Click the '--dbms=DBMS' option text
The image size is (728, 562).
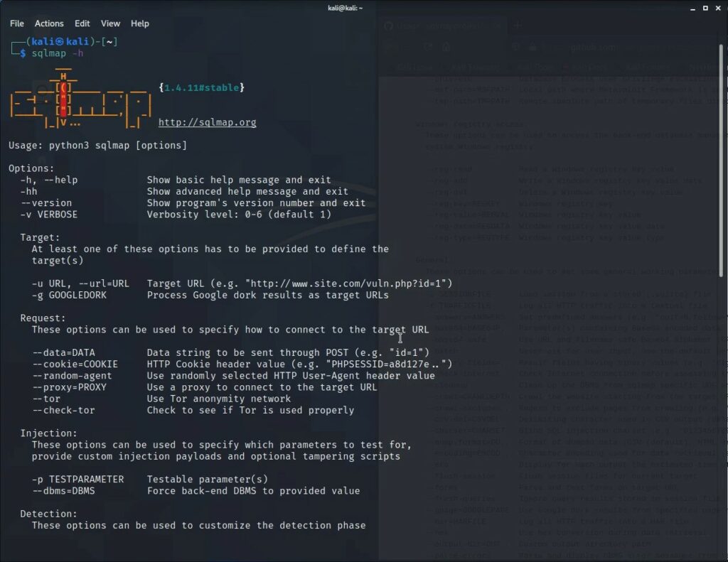63,491
